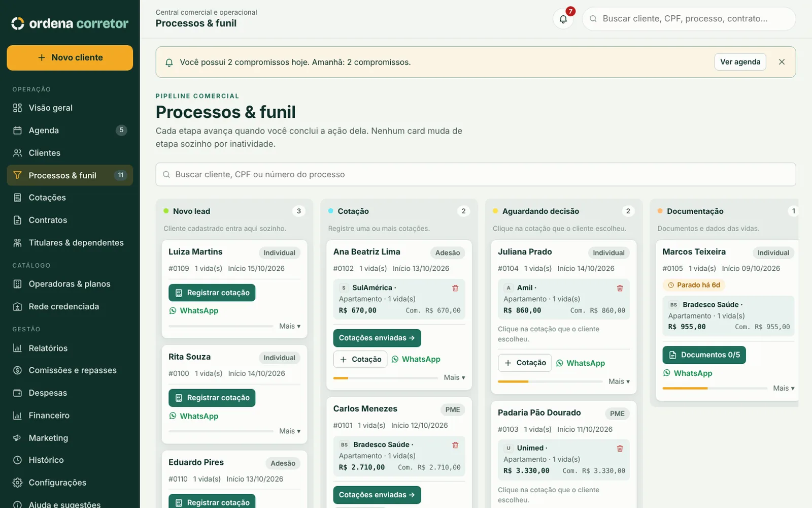Click Documentação column header
The width and height of the screenshot is (812, 508).
(x=695, y=211)
